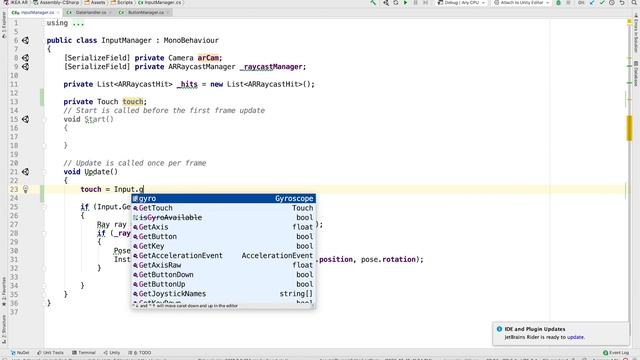Click the touch field name on line 13
Screen dimensions: 640x360
133,102
